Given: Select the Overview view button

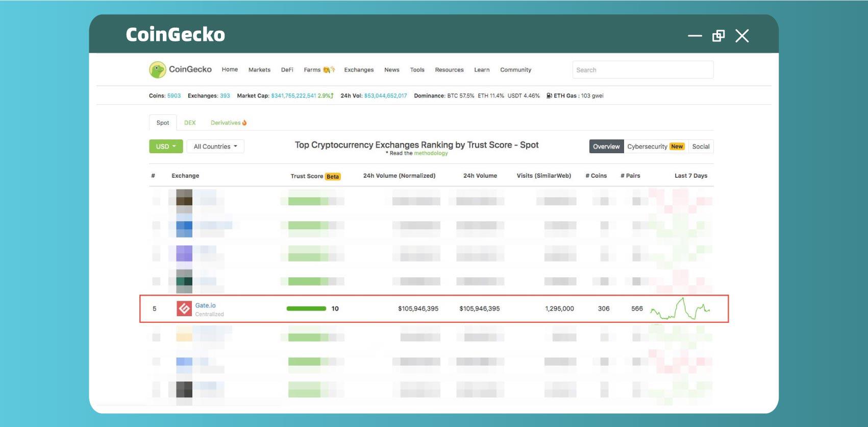Looking at the screenshot, I should click(606, 147).
